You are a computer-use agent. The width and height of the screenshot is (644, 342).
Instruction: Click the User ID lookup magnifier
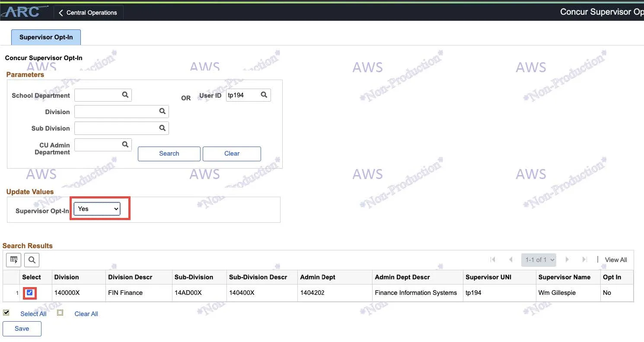[264, 95]
